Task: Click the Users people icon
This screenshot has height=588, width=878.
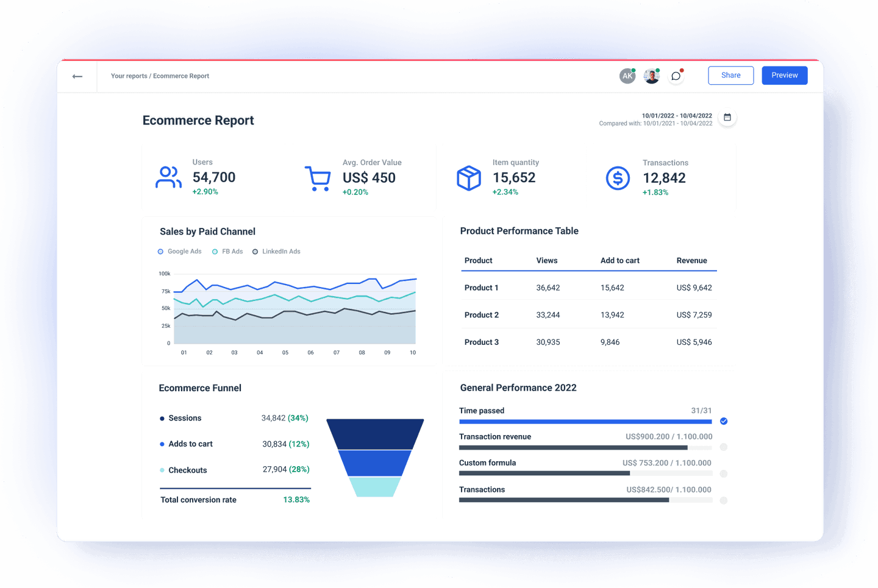Action: point(168,177)
